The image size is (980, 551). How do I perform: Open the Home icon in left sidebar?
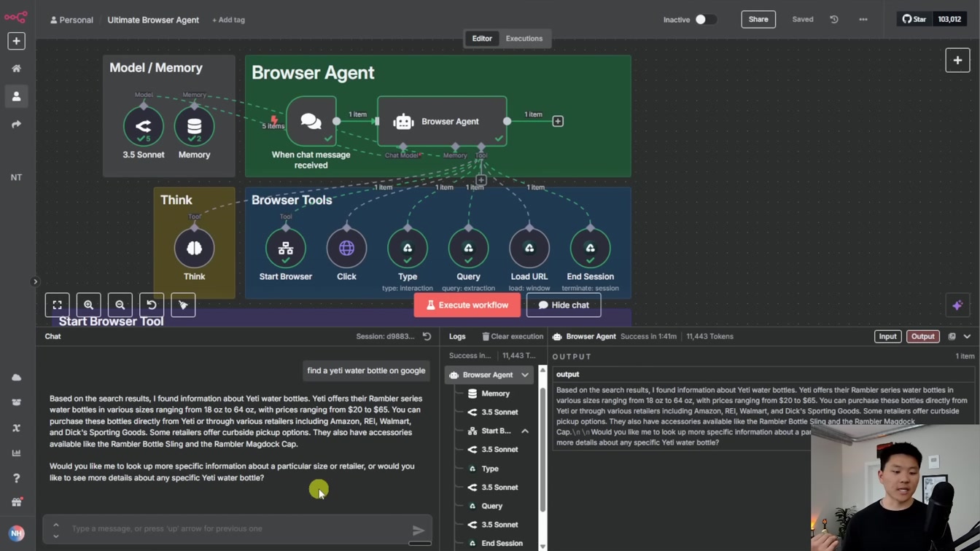[x=16, y=69]
